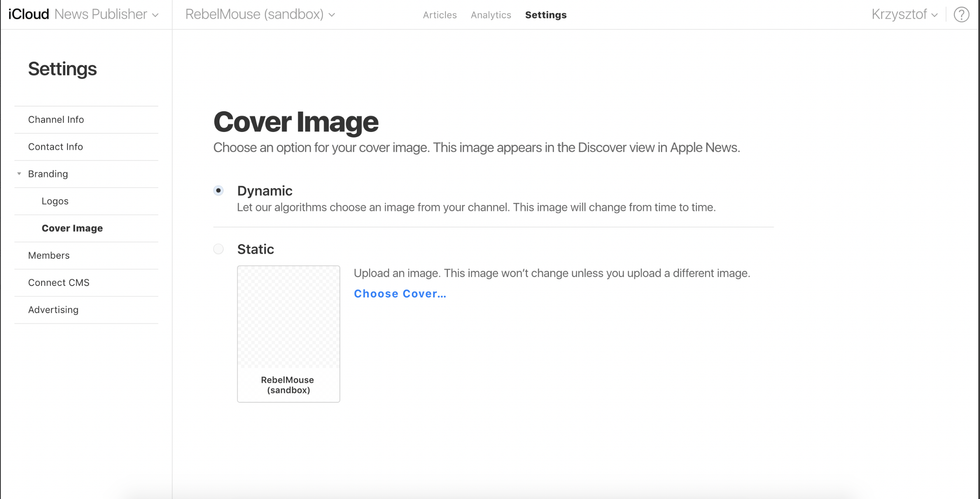Open the Connect CMS settings page
The width and height of the screenshot is (980, 499).
[59, 283]
